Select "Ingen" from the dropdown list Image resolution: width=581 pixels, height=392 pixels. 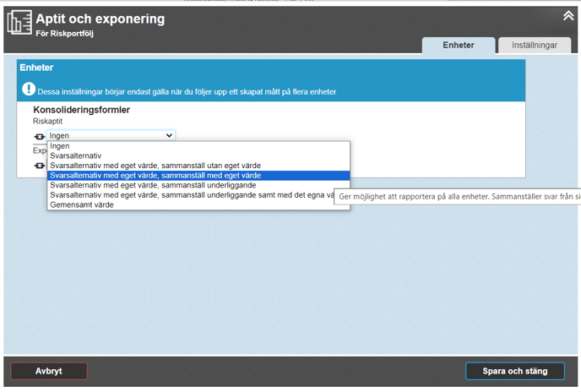pyautogui.click(x=60, y=146)
